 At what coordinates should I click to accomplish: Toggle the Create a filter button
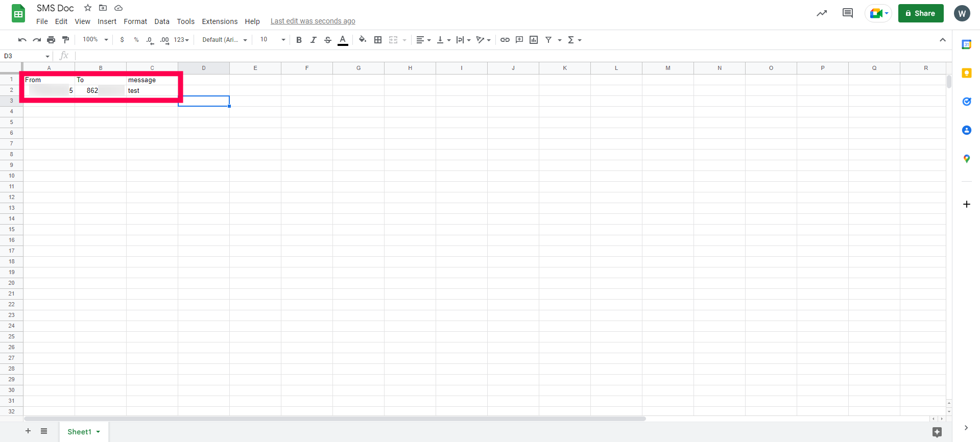point(548,40)
